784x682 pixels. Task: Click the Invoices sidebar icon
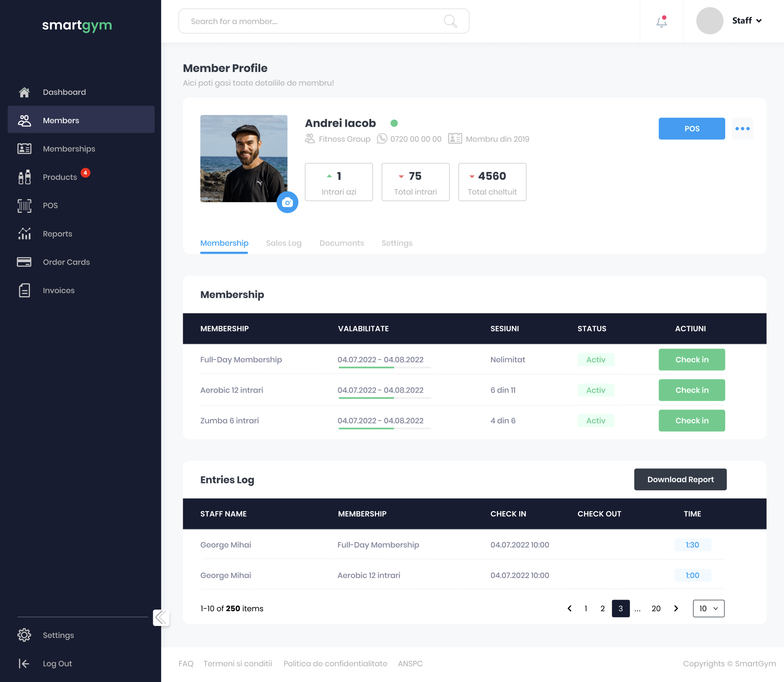[23, 290]
